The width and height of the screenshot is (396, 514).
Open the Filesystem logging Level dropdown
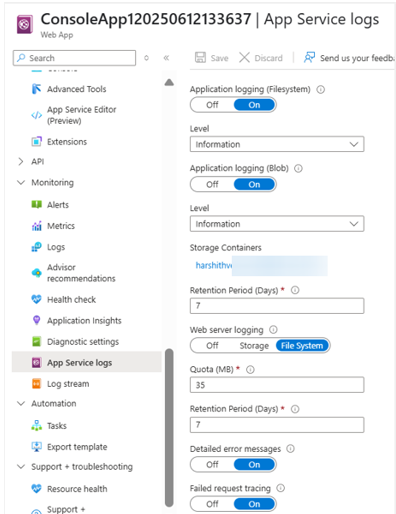tap(277, 144)
